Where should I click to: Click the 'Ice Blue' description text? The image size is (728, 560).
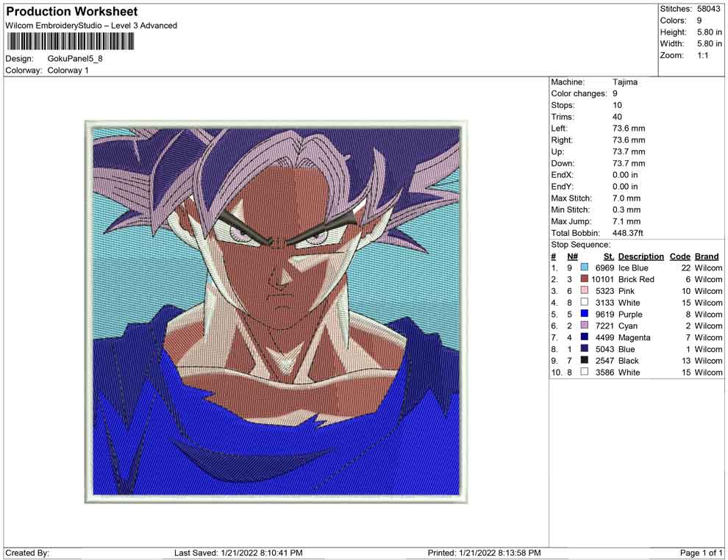[633, 268]
